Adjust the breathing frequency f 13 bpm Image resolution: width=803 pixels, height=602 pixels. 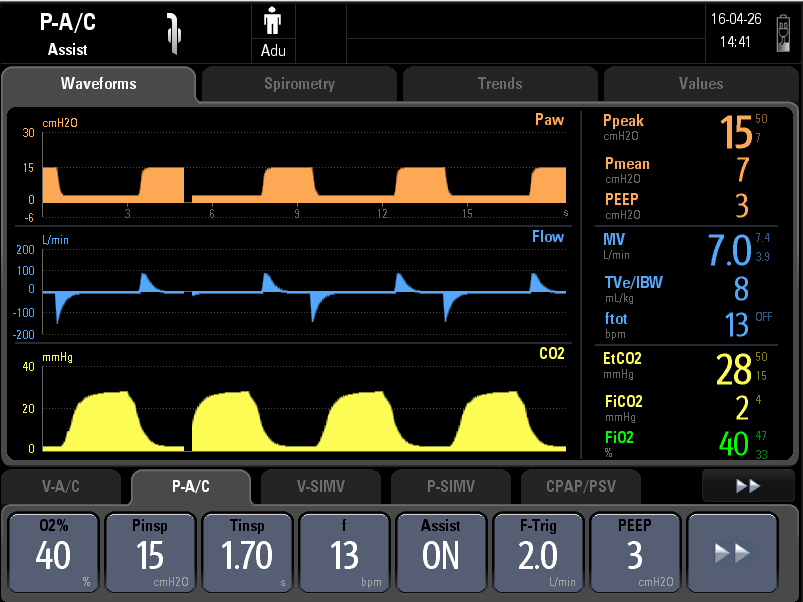tap(344, 553)
